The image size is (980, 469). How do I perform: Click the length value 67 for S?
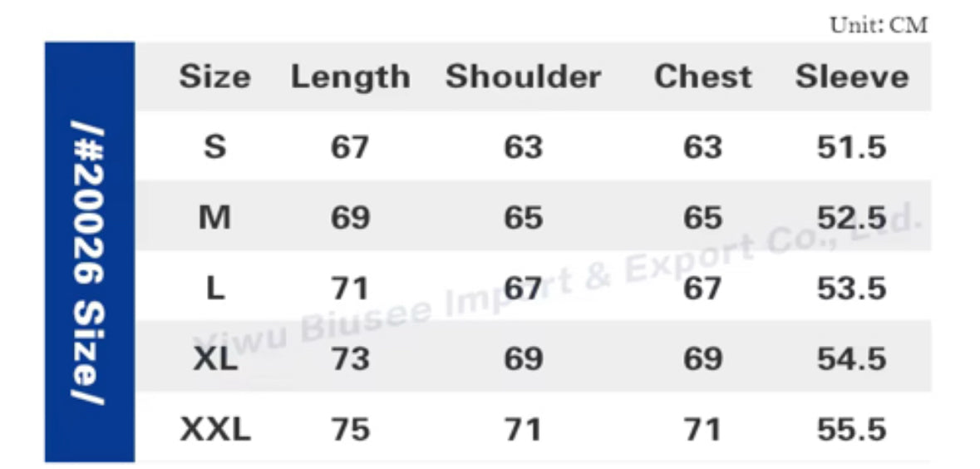click(350, 148)
